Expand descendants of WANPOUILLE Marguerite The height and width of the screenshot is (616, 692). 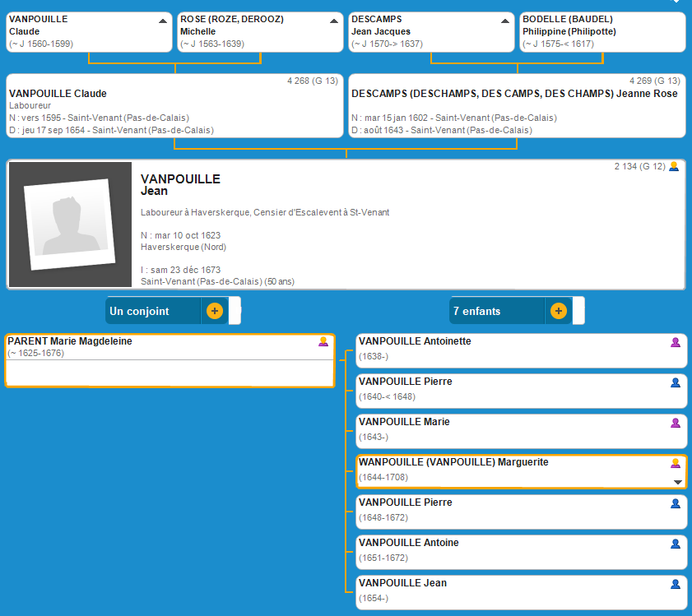click(677, 482)
